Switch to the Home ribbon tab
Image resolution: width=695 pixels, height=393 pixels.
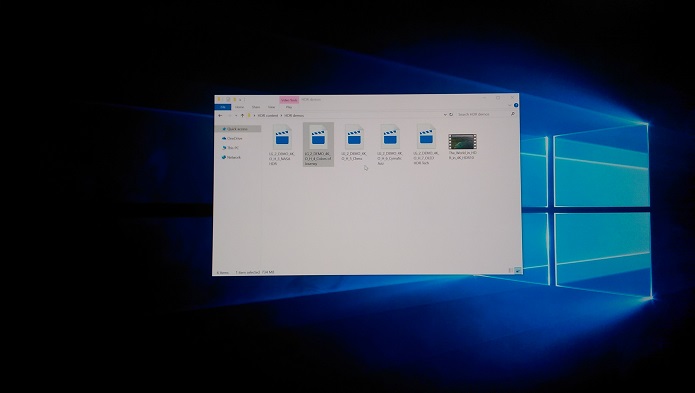(239, 107)
